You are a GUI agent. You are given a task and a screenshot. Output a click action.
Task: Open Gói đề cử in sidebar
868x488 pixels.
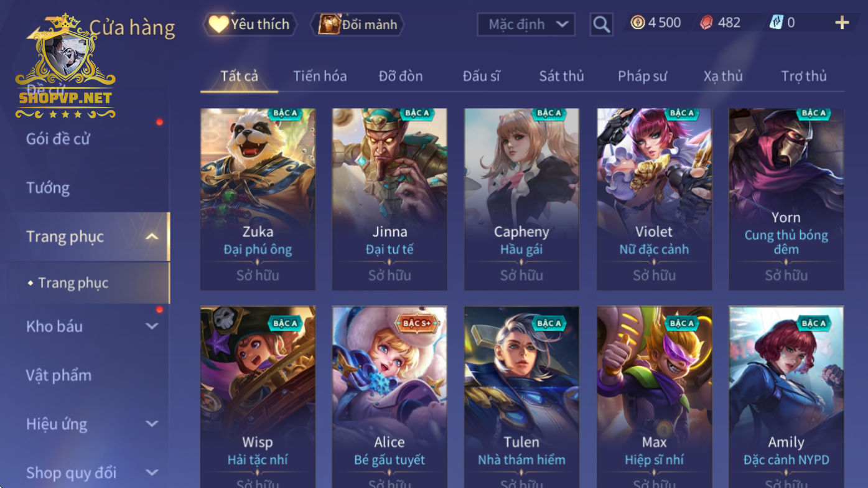(58, 139)
